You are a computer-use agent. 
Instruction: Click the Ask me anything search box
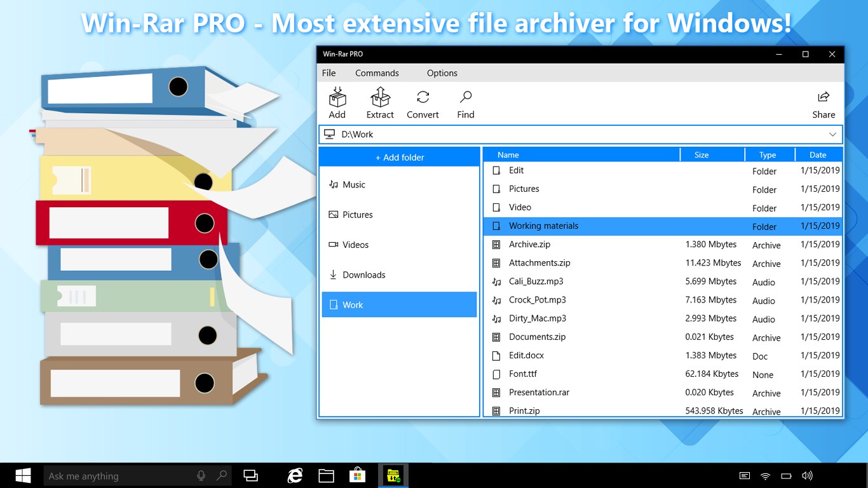(x=138, y=476)
